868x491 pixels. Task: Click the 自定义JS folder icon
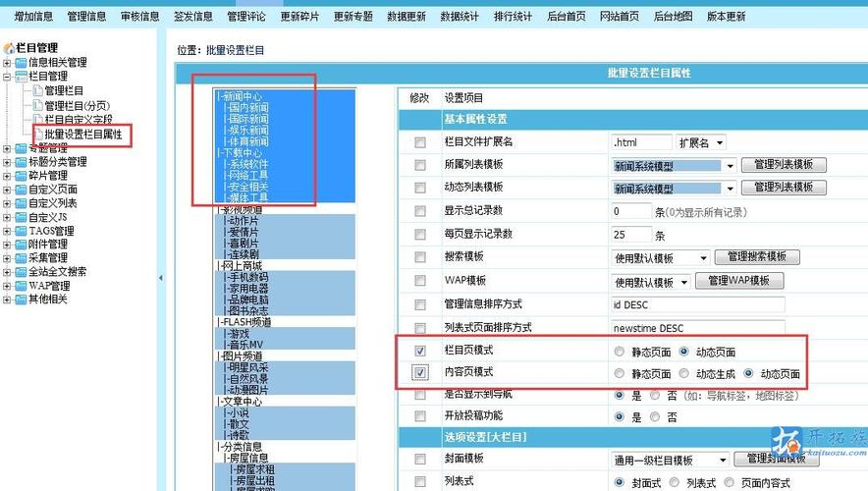(21, 218)
